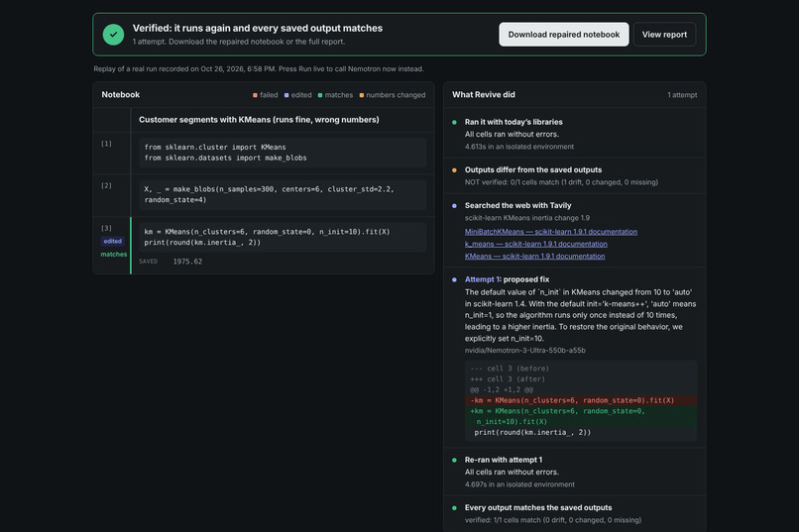Click the What Revive did heading

tap(484, 95)
